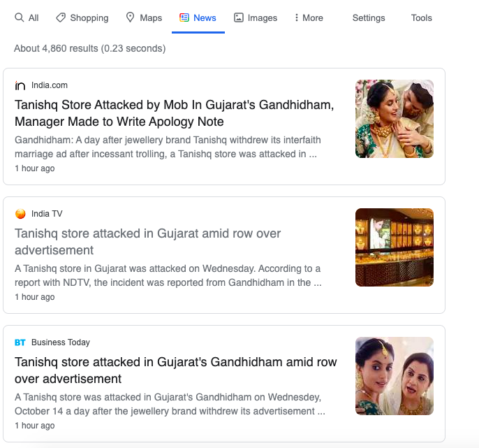Click the Images picture icon
This screenshot has width=479, height=448.
point(239,17)
